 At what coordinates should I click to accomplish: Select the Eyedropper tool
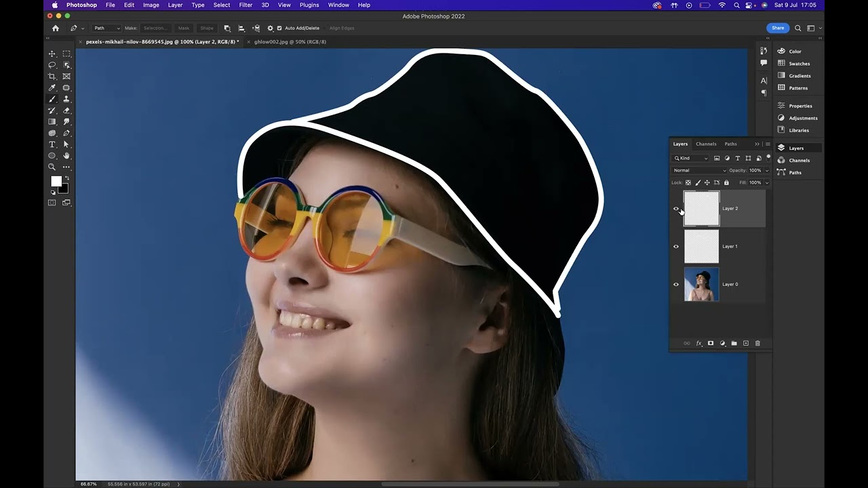click(x=52, y=88)
